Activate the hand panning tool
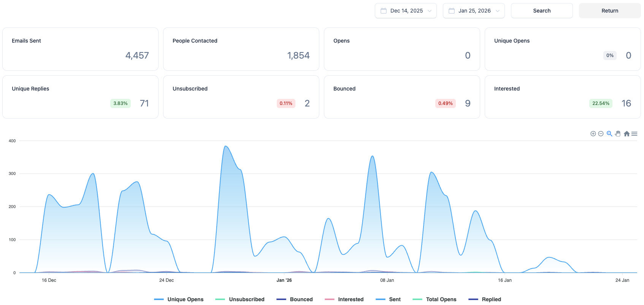Viewport: 644px width, 305px height. 618,133
